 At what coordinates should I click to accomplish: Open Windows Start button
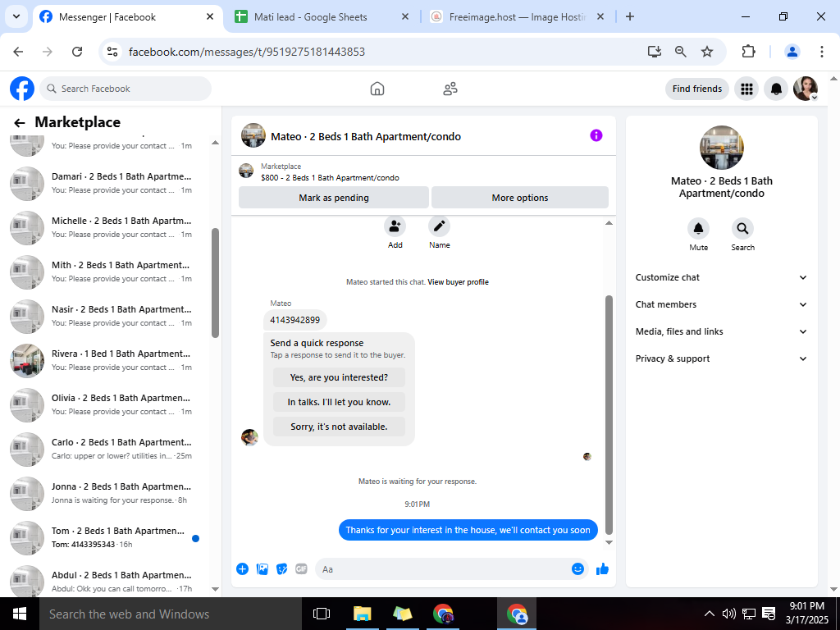point(20,614)
